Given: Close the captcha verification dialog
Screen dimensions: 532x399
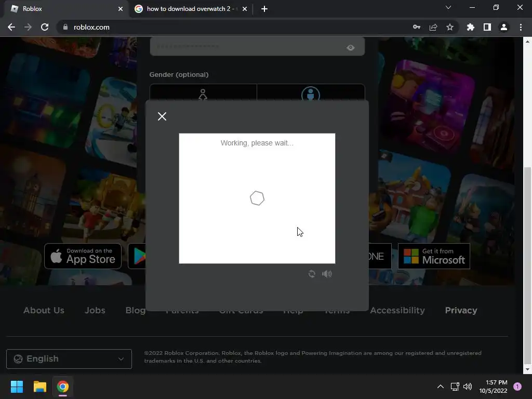Looking at the screenshot, I should click(x=162, y=116).
